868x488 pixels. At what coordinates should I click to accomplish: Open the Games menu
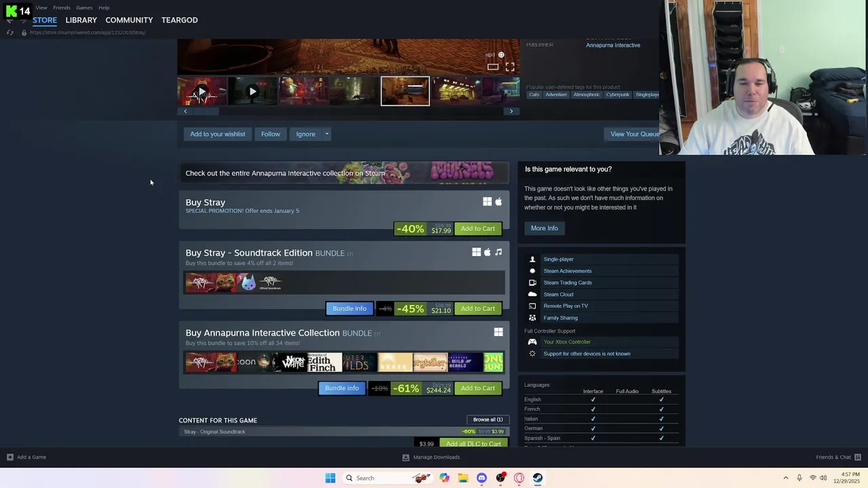(84, 7)
